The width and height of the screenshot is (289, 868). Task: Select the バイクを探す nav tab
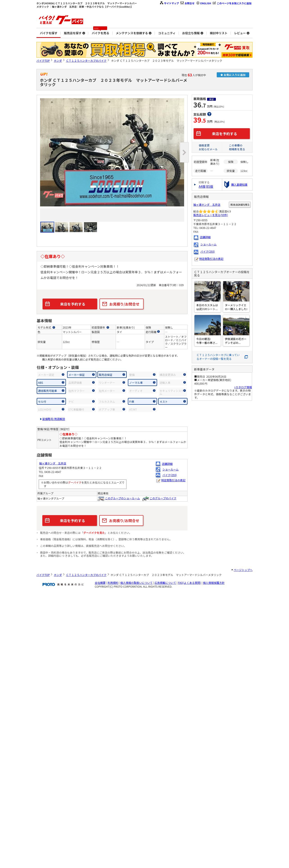click(x=48, y=33)
